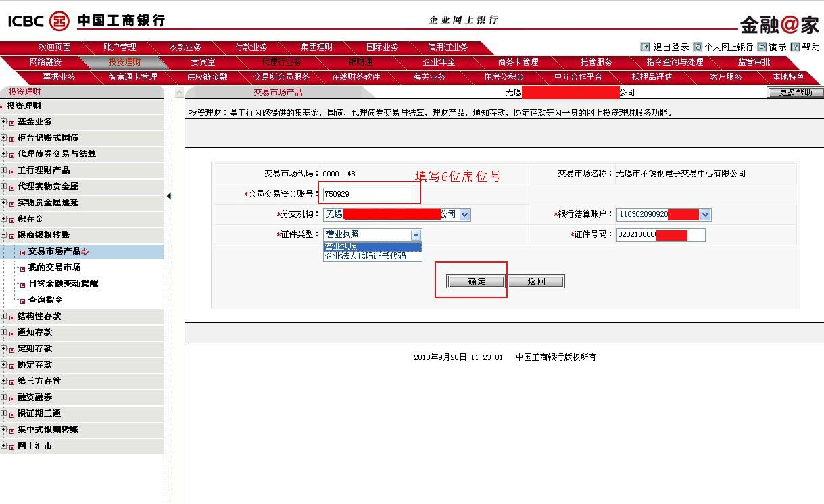Expand the 工行理财产品 node
The width and height of the screenshot is (824, 504).
tap(4, 170)
